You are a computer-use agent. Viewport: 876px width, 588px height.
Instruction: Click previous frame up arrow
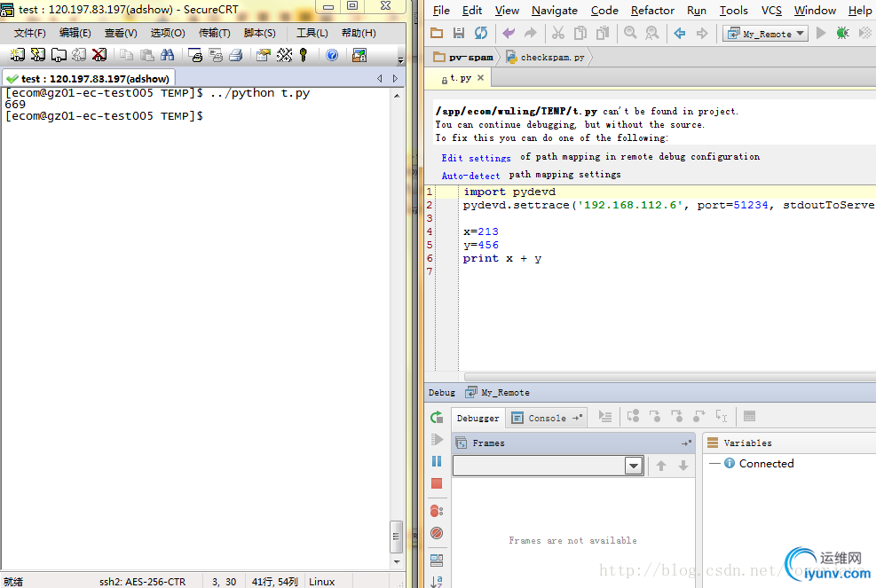click(661, 466)
